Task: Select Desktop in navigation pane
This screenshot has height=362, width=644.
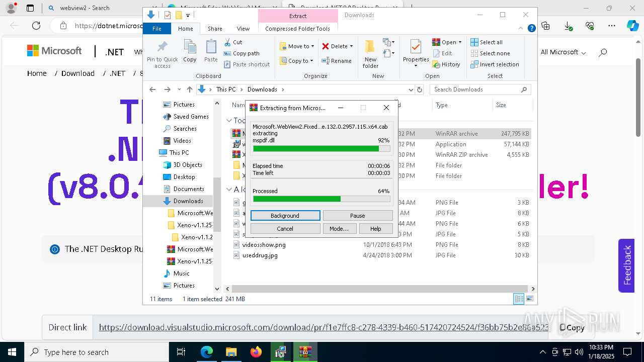Action: 184,177
